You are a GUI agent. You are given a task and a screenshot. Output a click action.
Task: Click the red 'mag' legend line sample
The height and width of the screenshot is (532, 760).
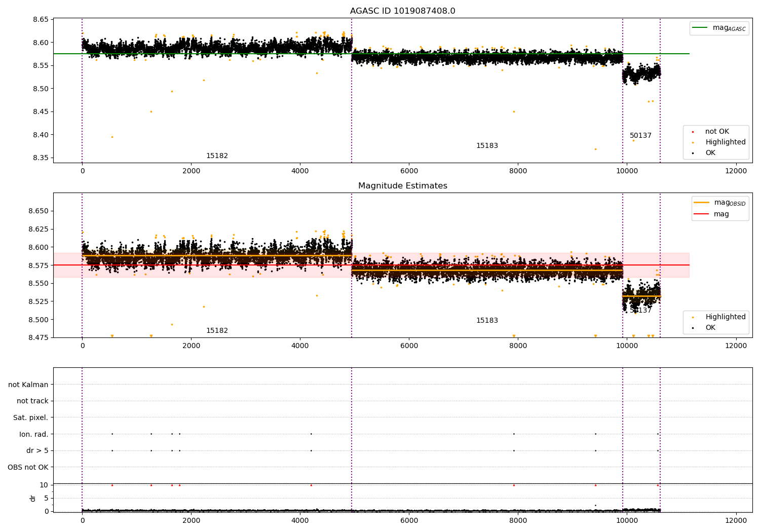pos(702,214)
